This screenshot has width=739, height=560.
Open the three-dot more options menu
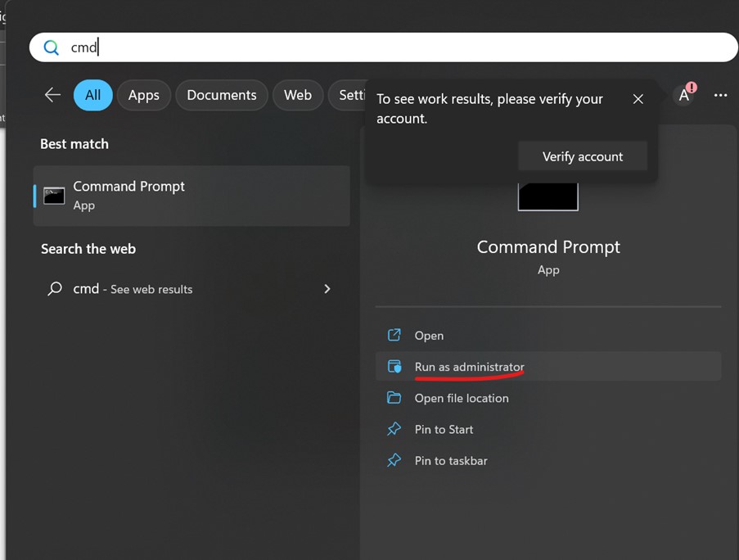[x=720, y=95]
